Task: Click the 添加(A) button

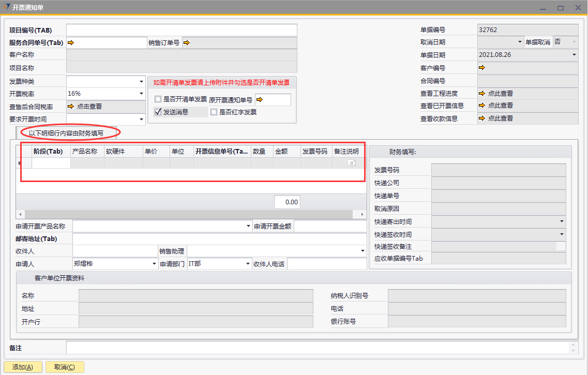Action: pos(23,367)
